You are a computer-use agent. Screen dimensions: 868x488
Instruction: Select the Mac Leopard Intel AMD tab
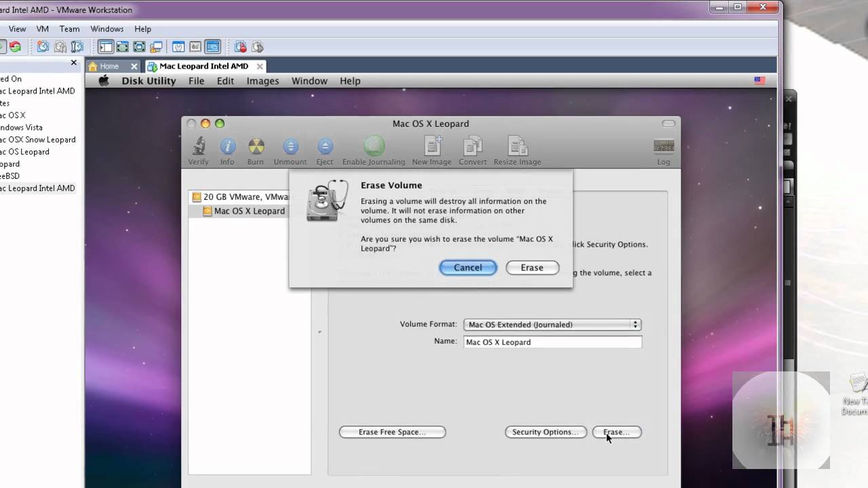point(203,66)
